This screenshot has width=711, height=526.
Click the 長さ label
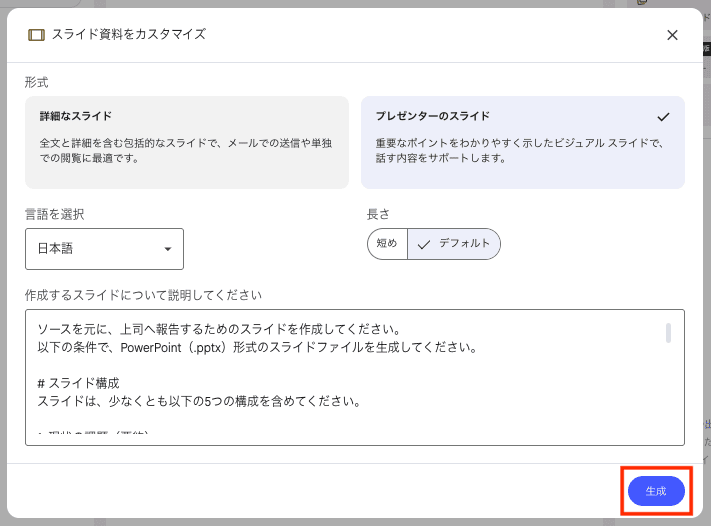pos(378,214)
